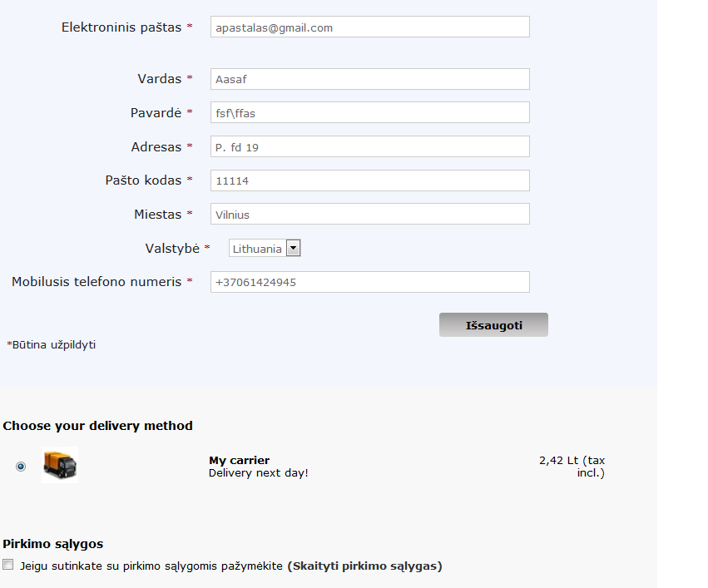Viewport: 708px width, 588px height.
Task: Click the Valstybė label text
Action: pos(172,249)
